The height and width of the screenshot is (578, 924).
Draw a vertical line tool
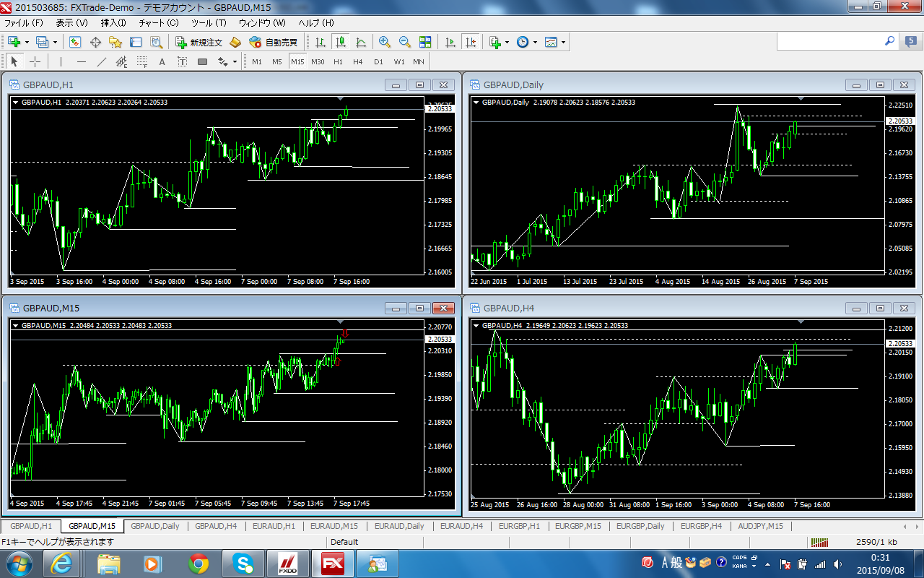61,61
